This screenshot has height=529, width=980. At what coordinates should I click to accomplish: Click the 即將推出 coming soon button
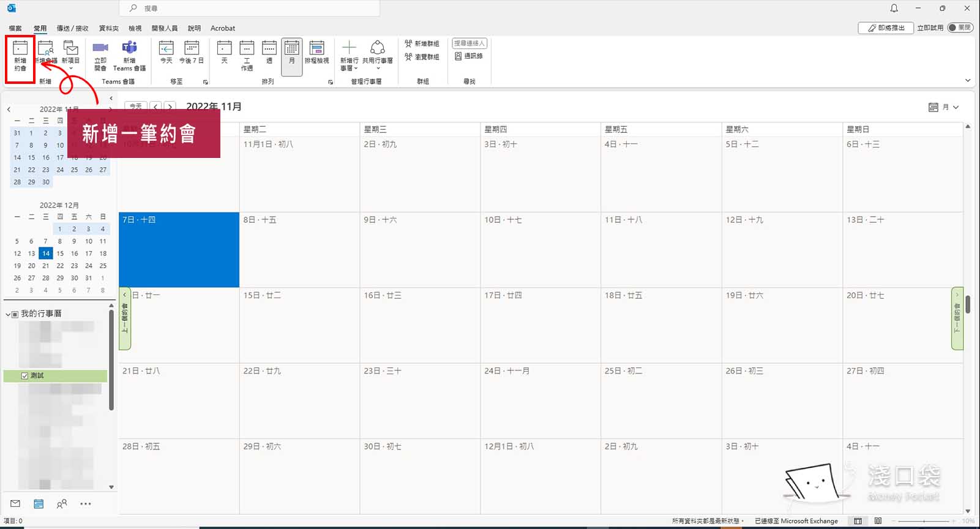tap(886, 28)
